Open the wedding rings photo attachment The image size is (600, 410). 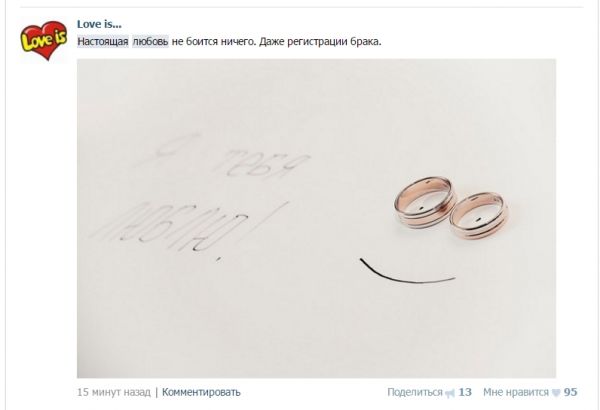click(316, 218)
